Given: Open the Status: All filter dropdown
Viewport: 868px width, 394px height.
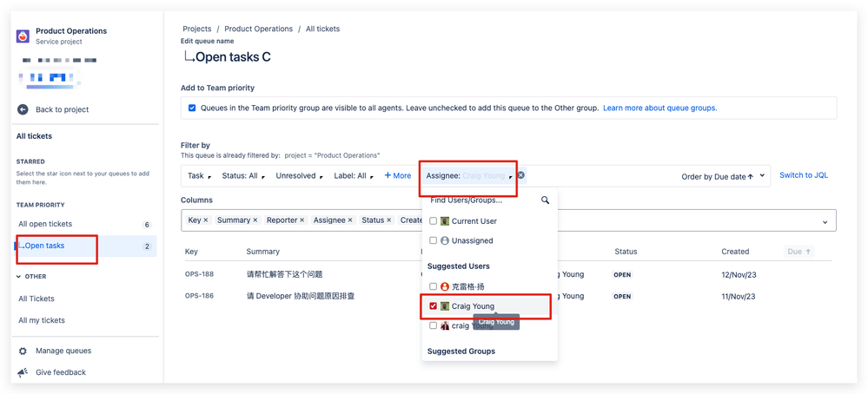Looking at the screenshot, I should coord(243,175).
